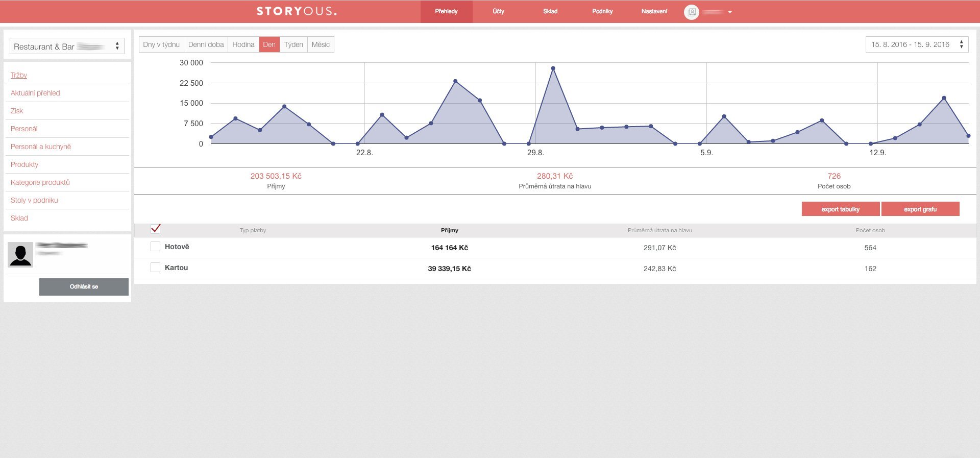Sort by Průměrná útrata na hlavu column
Viewport: 980px width, 458px height.
[659, 230]
